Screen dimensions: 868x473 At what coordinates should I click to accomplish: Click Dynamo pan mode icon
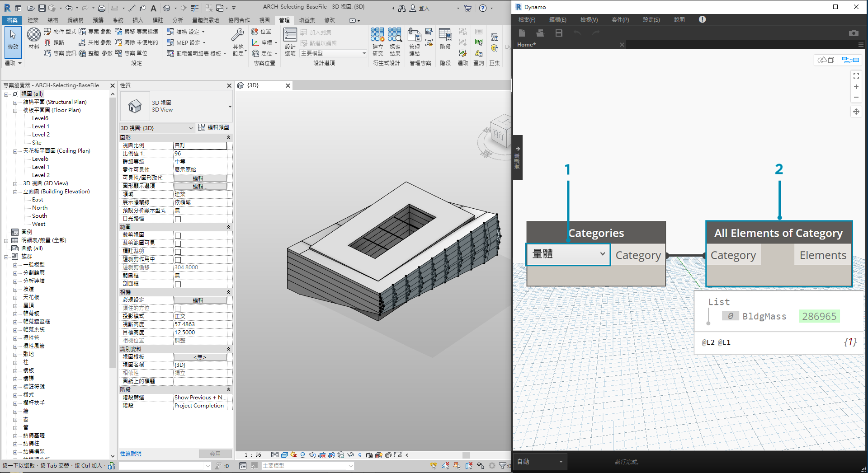pos(856,112)
